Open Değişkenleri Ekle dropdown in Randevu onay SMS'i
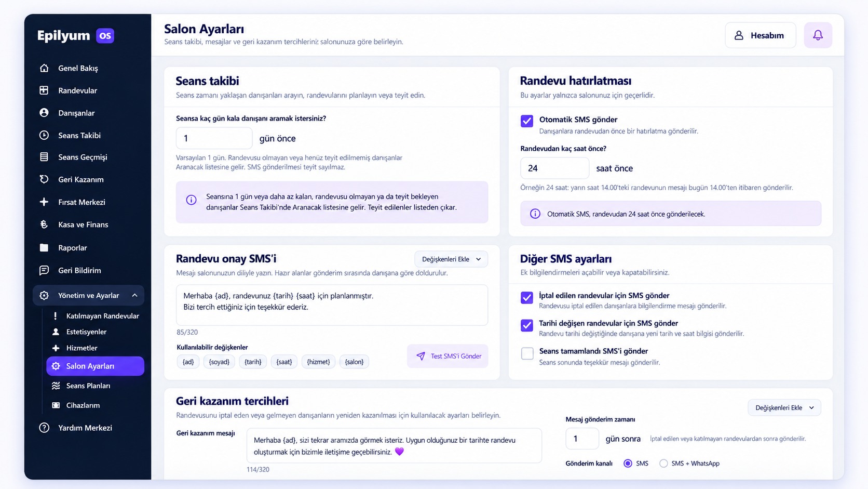 point(451,259)
